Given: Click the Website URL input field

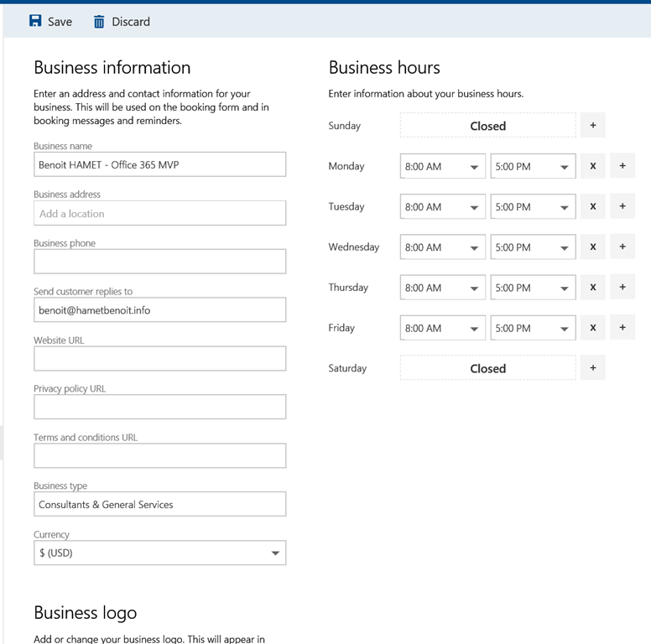Looking at the screenshot, I should point(159,359).
